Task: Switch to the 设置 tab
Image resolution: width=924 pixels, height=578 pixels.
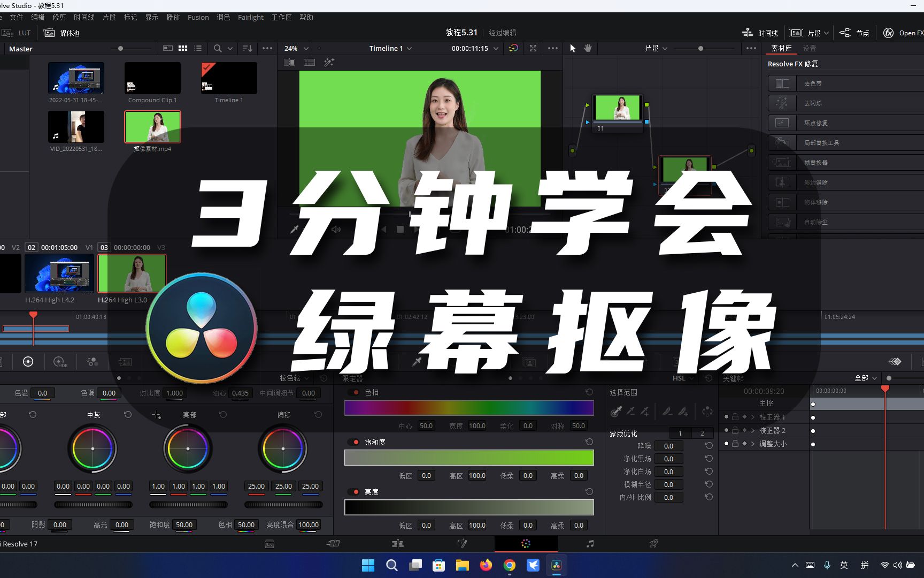Action: pyautogui.click(x=809, y=48)
